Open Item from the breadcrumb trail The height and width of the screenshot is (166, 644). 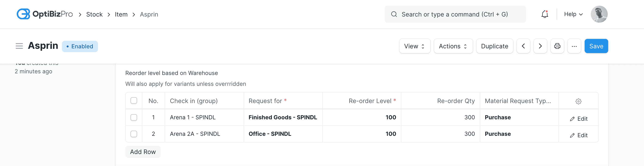pos(121,14)
